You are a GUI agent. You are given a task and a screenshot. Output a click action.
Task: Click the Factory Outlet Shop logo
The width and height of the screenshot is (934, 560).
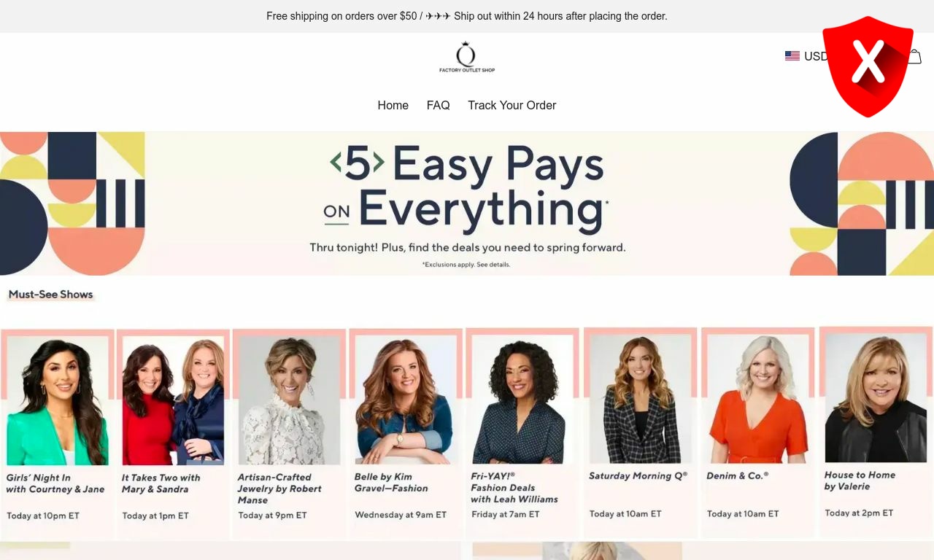467,57
